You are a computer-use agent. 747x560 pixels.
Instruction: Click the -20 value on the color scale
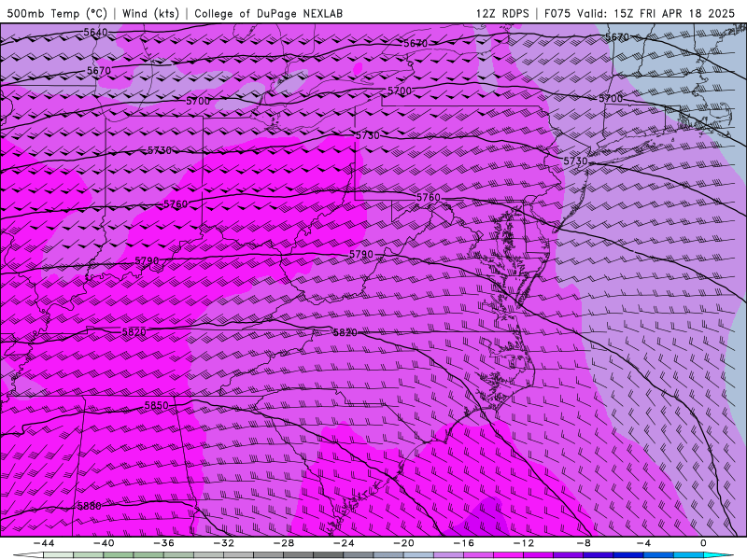tap(403, 543)
